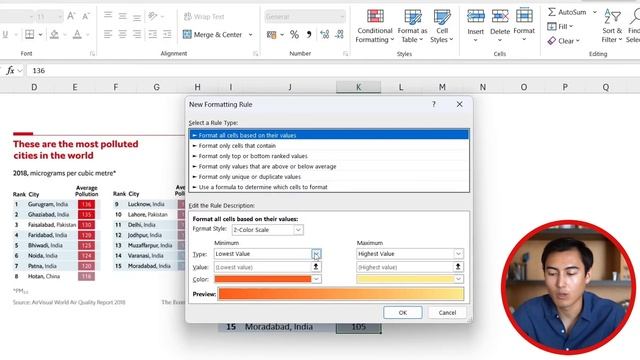The height and width of the screenshot is (360, 640).
Task: Click the Delete cells icon
Action: click(x=500, y=17)
